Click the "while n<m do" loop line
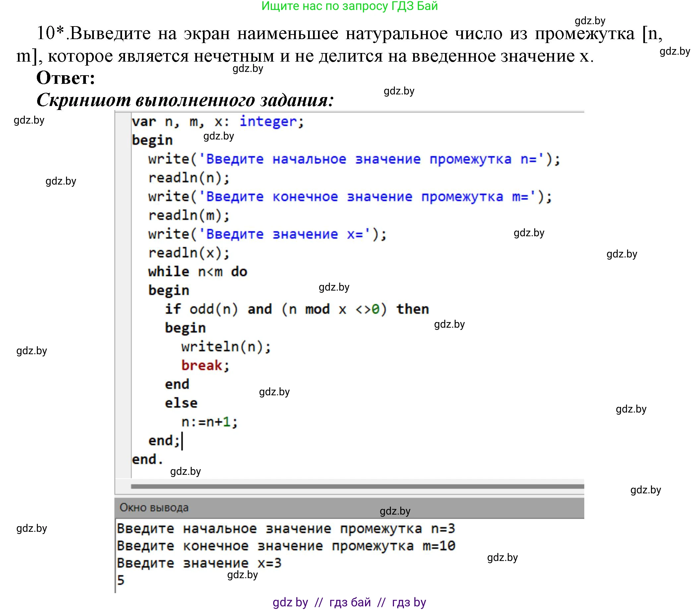This screenshot has width=700, height=610. [x=198, y=271]
